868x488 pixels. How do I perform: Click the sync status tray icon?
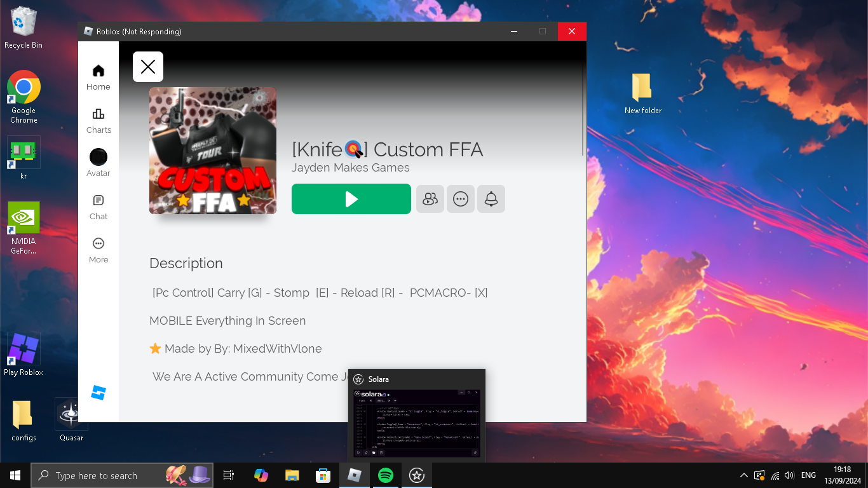759,475
